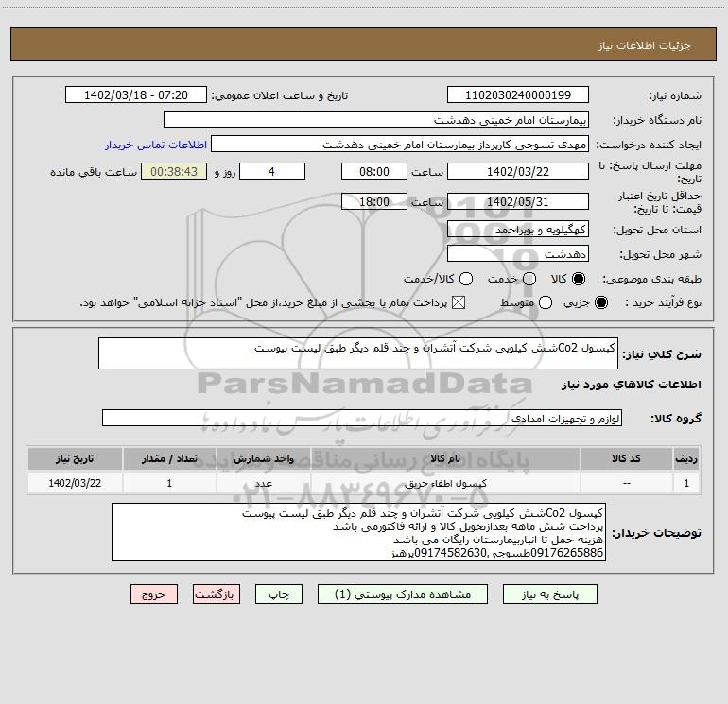Select the متوسط purchase type radio

point(546,302)
